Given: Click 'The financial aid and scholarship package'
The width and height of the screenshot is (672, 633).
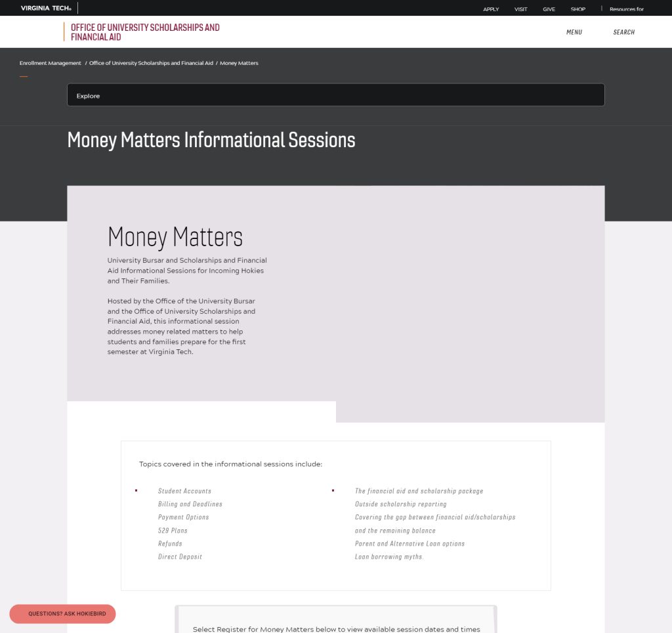Looking at the screenshot, I should point(419,491).
